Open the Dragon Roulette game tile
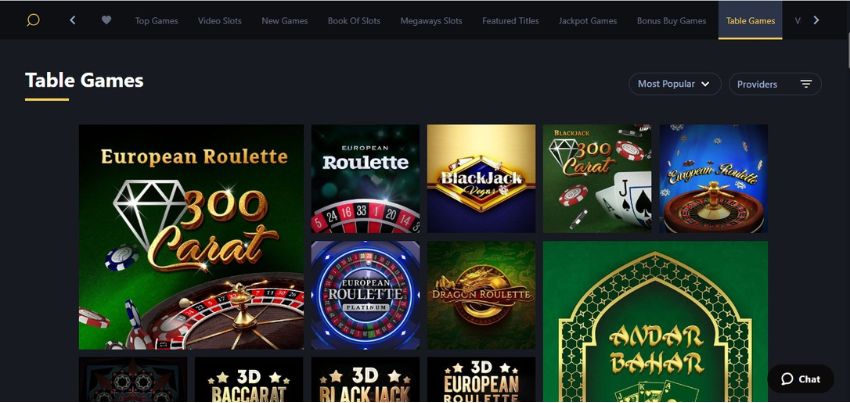Image resolution: width=850 pixels, height=403 pixels. (481, 295)
